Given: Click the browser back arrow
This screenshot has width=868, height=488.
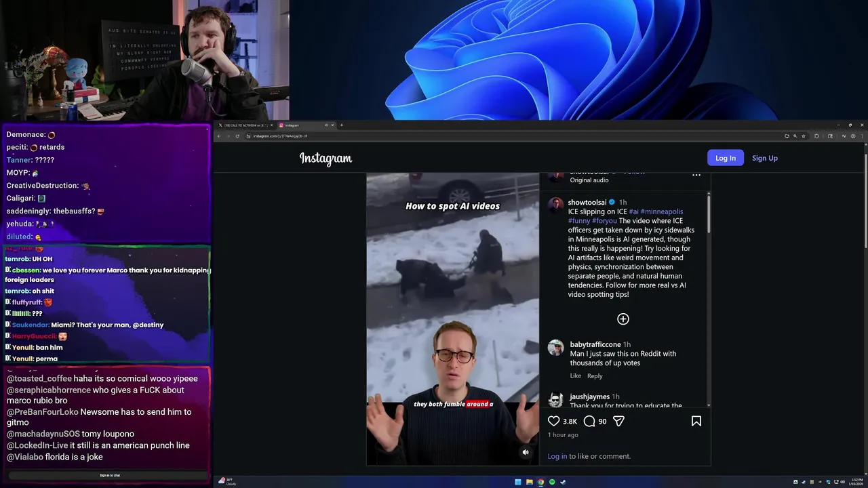Looking at the screenshot, I should tap(219, 136).
